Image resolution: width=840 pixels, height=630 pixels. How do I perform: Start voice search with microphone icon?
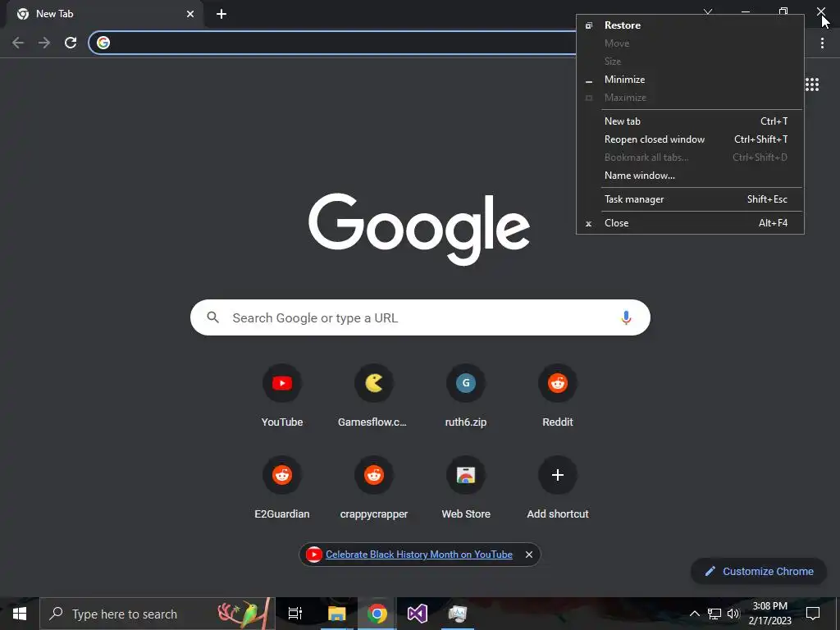[x=626, y=317]
